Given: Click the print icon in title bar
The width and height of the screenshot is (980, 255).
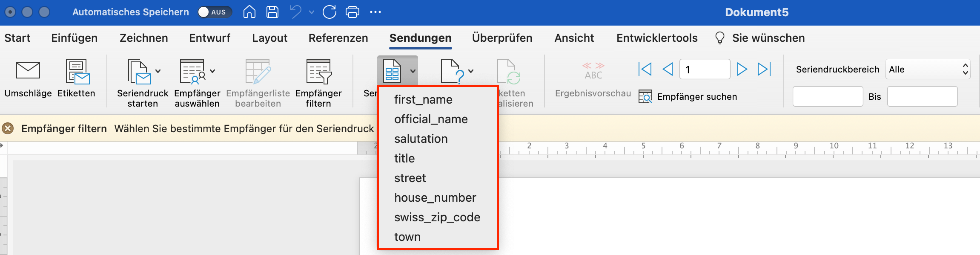Looking at the screenshot, I should [352, 12].
